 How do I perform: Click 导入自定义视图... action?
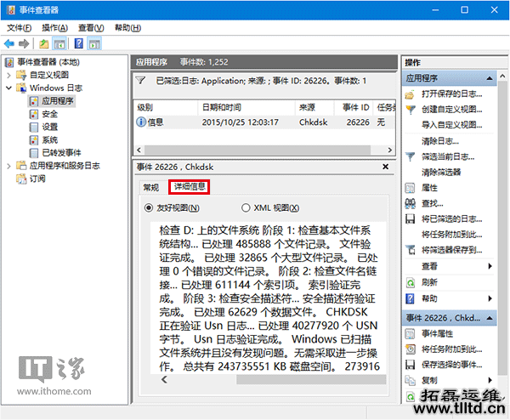pyautogui.click(x=451, y=125)
